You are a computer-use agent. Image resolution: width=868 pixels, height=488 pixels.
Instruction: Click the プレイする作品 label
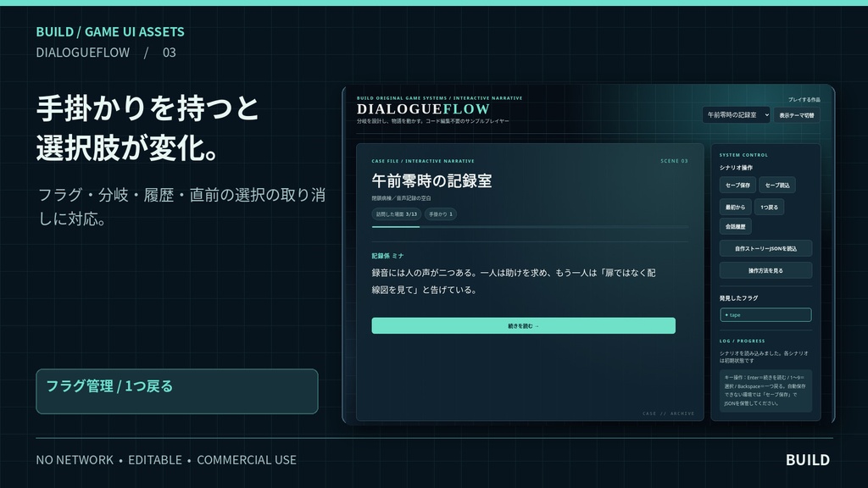click(804, 100)
